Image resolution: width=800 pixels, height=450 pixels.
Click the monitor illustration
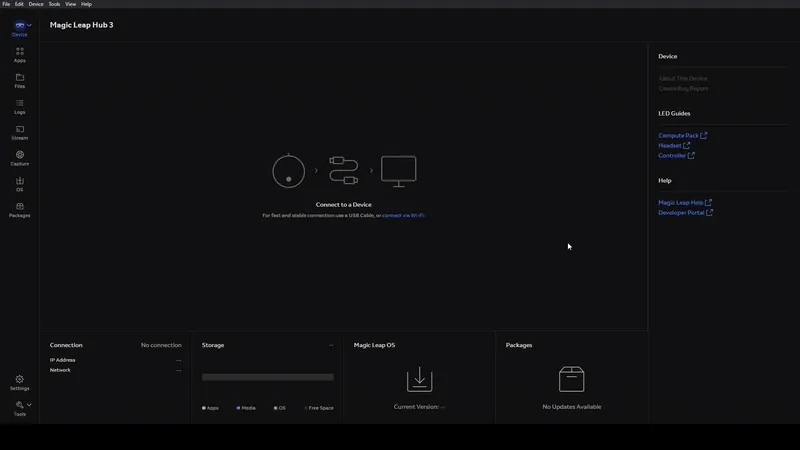(398, 171)
